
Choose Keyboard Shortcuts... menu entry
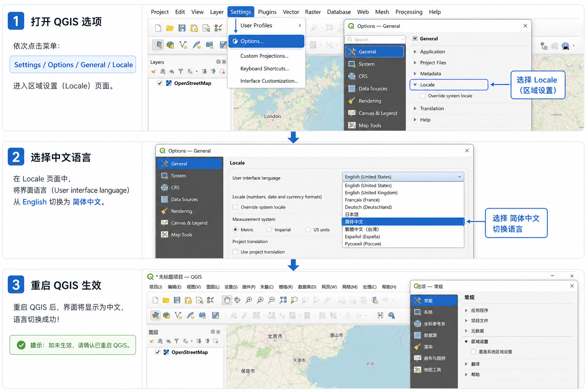[265, 69]
